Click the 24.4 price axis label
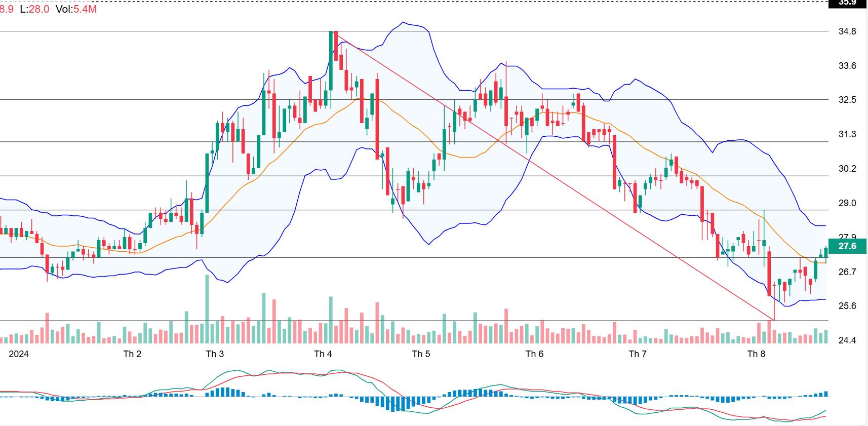 pyautogui.click(x=847, y=340)
